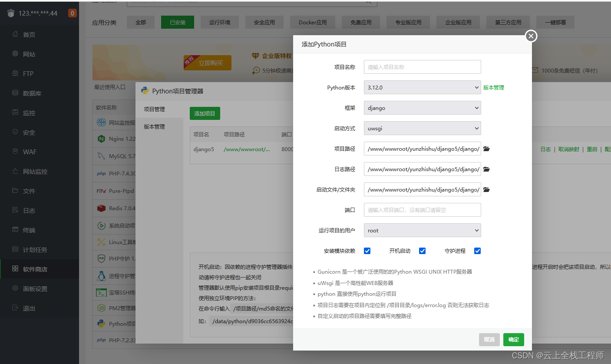Open the Python版本 3.12.0 dropdown

point(422,87)
